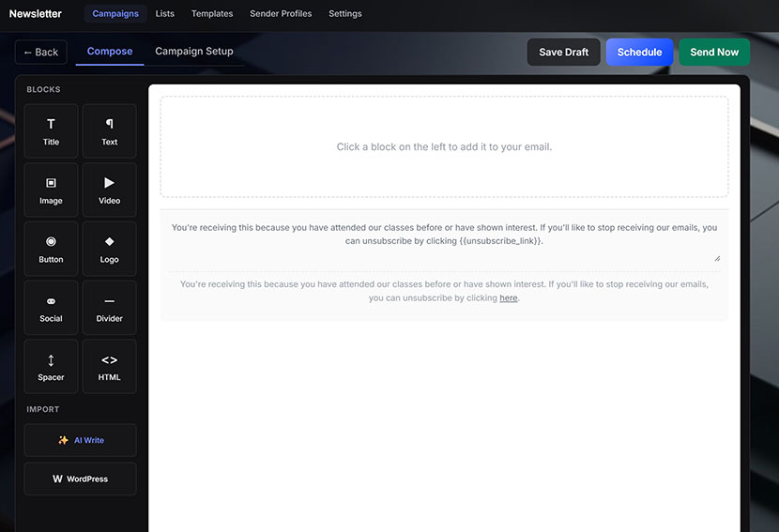Add a Title block
Viewport: 779px width, 532px height.
click(x=51, y=131)
